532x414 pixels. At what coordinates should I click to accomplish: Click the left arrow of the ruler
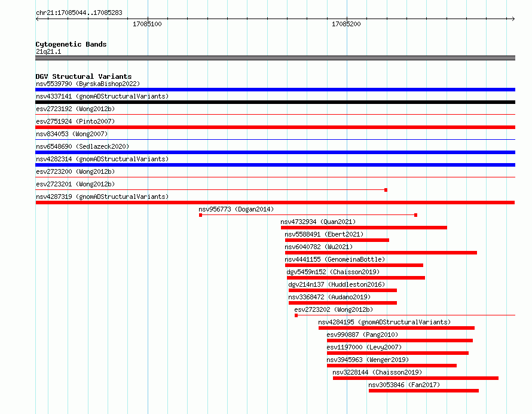[x=38, y=19]
